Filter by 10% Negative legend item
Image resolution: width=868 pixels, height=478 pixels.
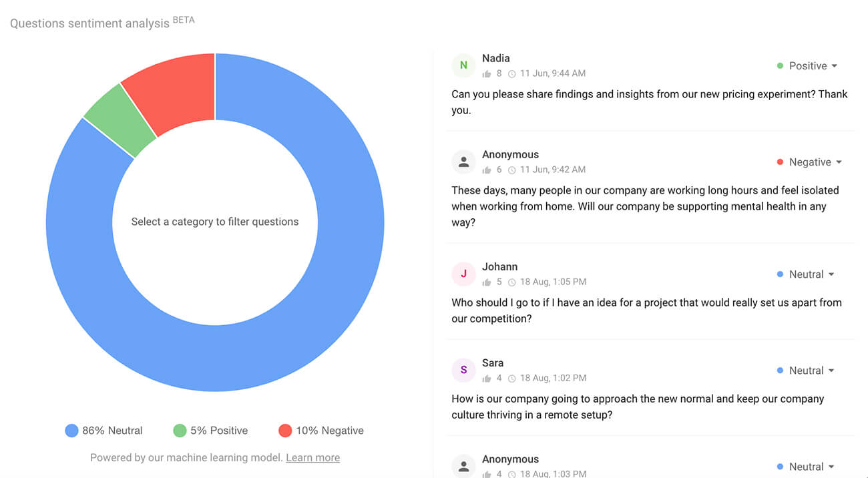[x=321, y=431]
